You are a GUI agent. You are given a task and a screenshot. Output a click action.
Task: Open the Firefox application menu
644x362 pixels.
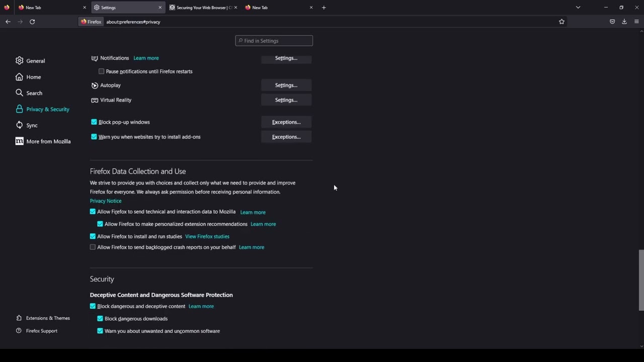pos(636,22)
